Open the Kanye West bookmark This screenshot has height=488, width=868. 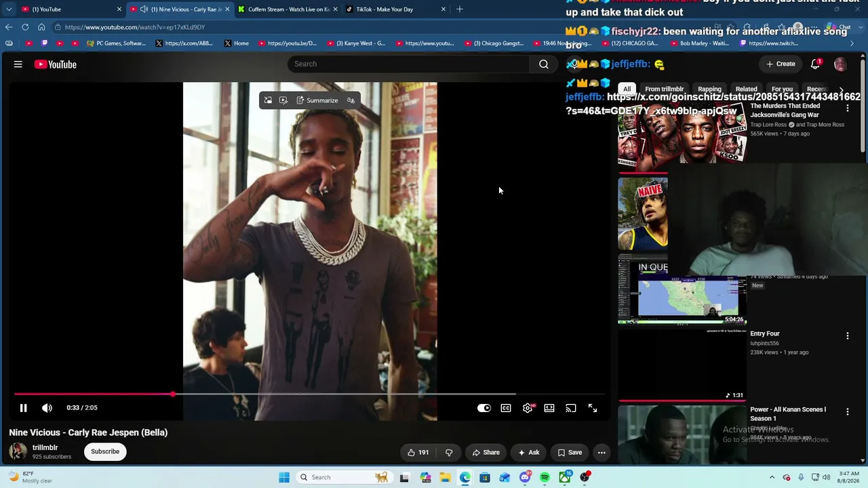(356, 43)
